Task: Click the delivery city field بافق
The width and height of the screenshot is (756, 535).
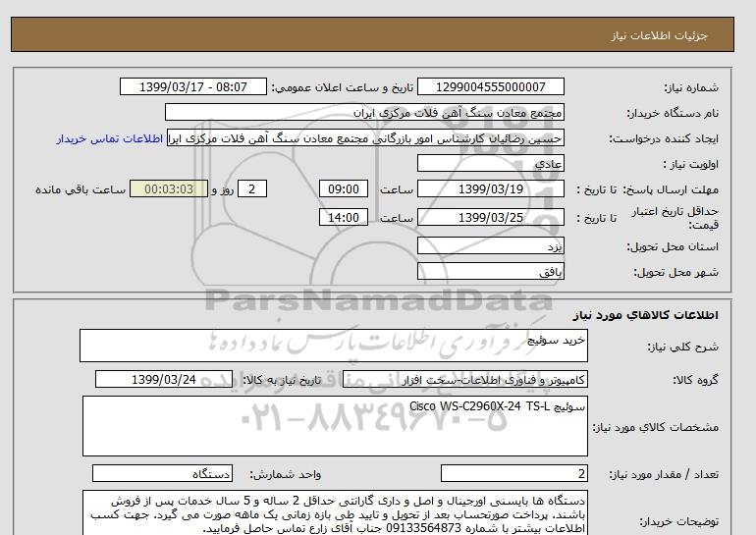Action: pyautogui.click(x=490, y=271)
